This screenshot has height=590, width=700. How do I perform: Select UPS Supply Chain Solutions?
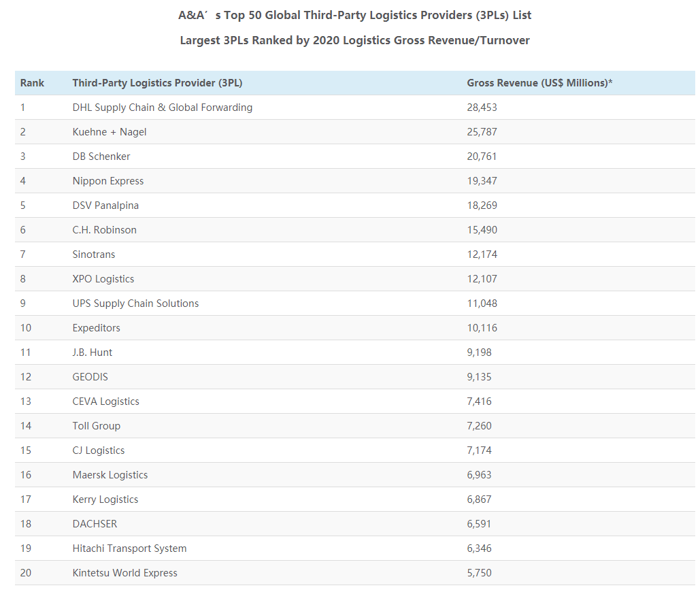point(135,304)
